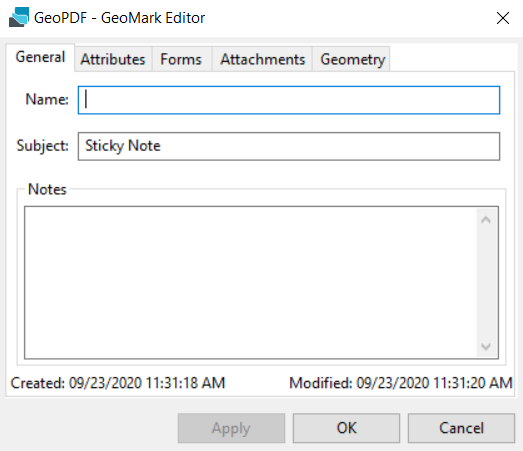The width and height of the screenshot is (523, 451).
Task: Confirm changes with the OK button
Action: click(x=347, y=428)
